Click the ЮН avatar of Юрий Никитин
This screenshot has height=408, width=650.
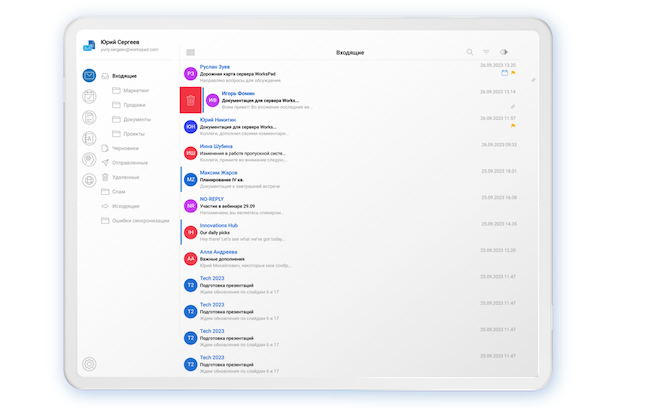[190, 126]
